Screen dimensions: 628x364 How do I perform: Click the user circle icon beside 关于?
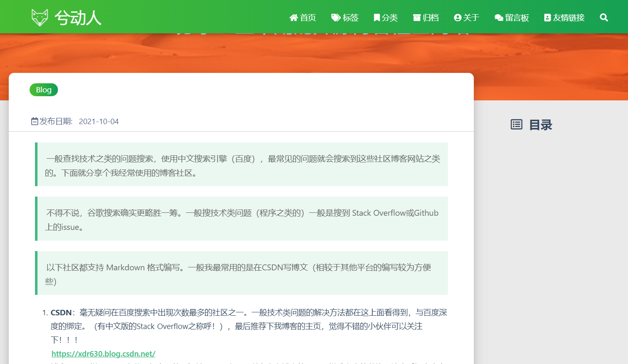(x=458, y=17)
